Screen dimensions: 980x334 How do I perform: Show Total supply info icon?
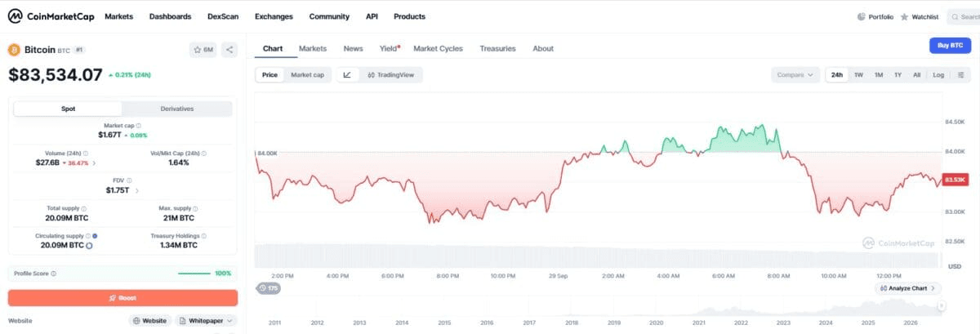(x=86, y=208)
